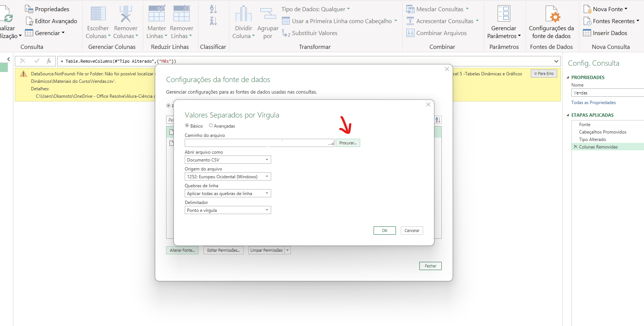Open the Gerenciar query menu
This screenshot has width=644, height=326.
click(x=45, y=33)
